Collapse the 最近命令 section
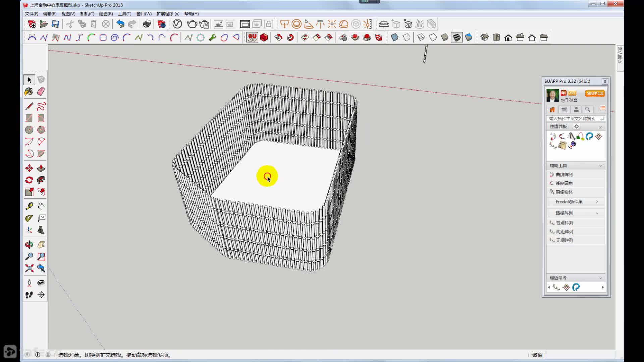This screenshot has width=644, height=362. tap(600, 278)
